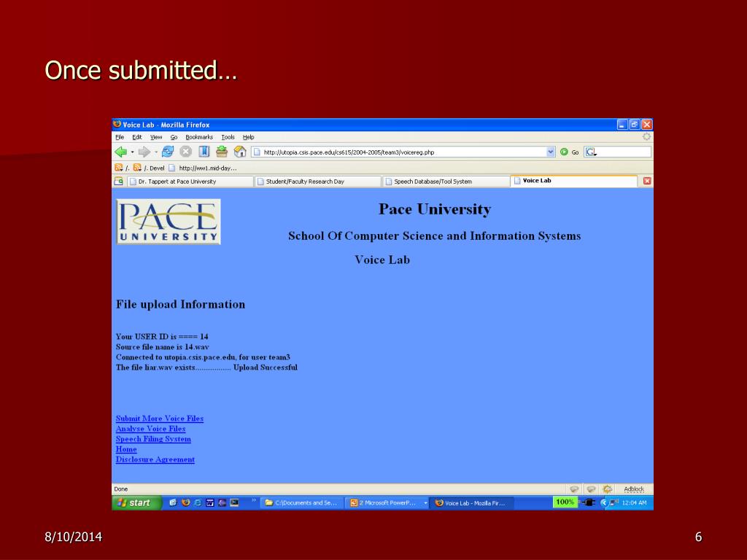Open the Bookmarks menu
The width and height of the screenshot is (747, 560).
point(199,137)
